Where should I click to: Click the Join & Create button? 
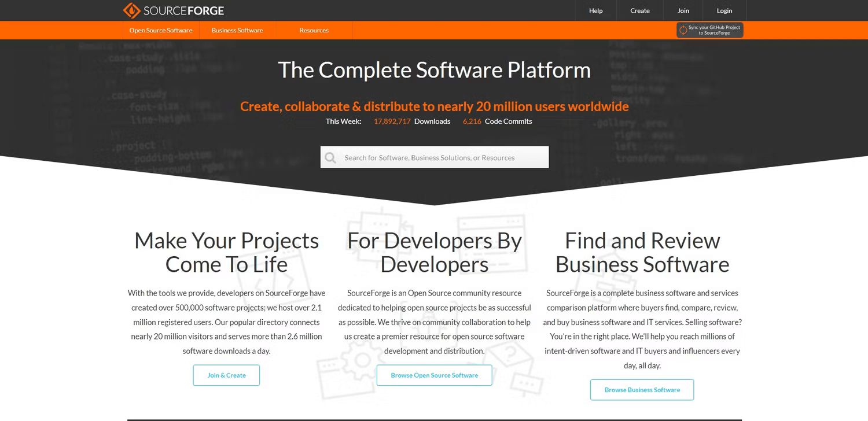[x=226, y=375]
